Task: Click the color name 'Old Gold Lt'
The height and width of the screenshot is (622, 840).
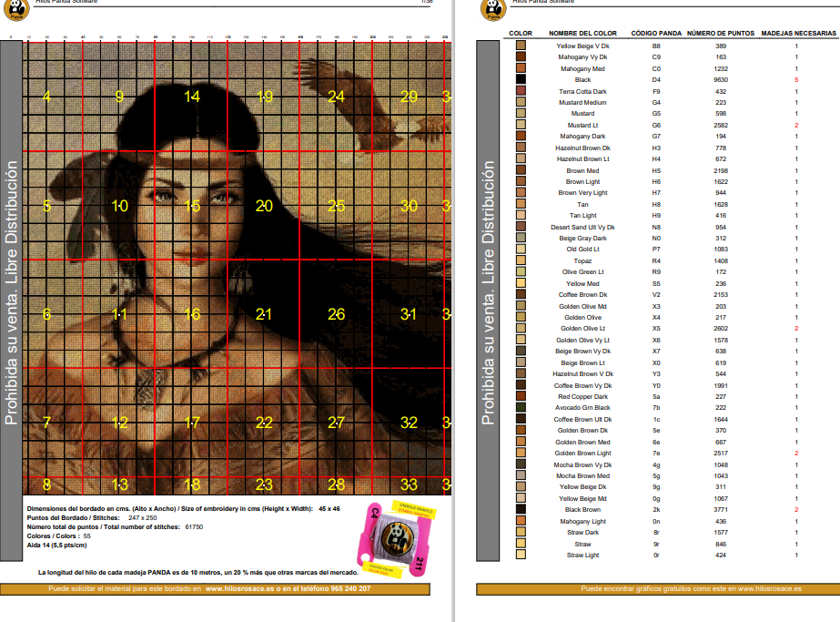Action: click(x=582, y=250)
